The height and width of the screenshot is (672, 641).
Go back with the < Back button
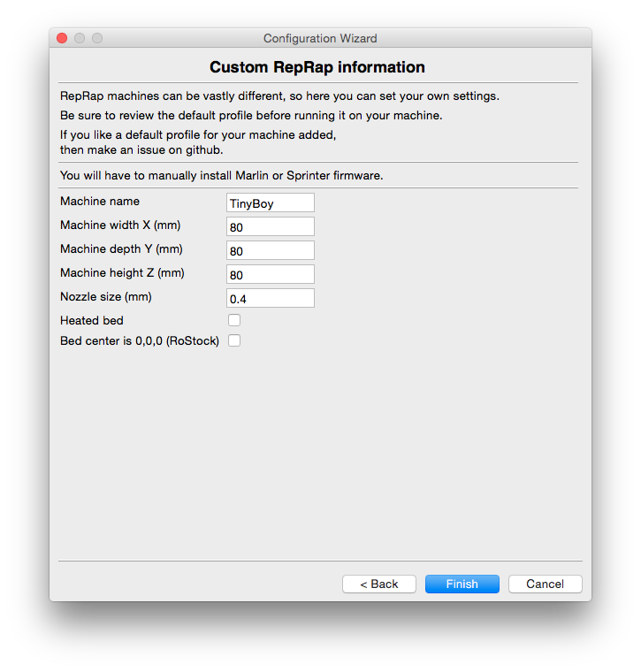[x=378, y=584]
